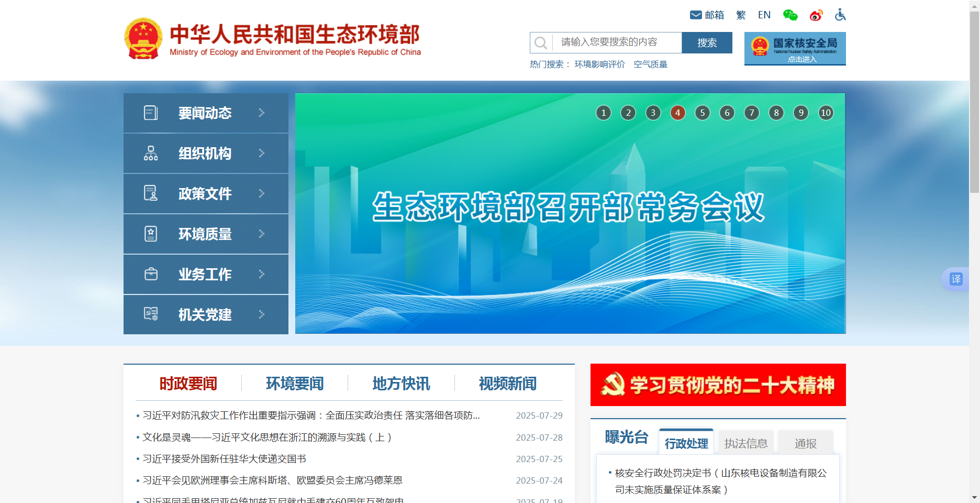The width and height of the screenshot is (980, 503).
Task: Open the Weibo icon link
Action: pyautogui.click(x=816, y=15)
